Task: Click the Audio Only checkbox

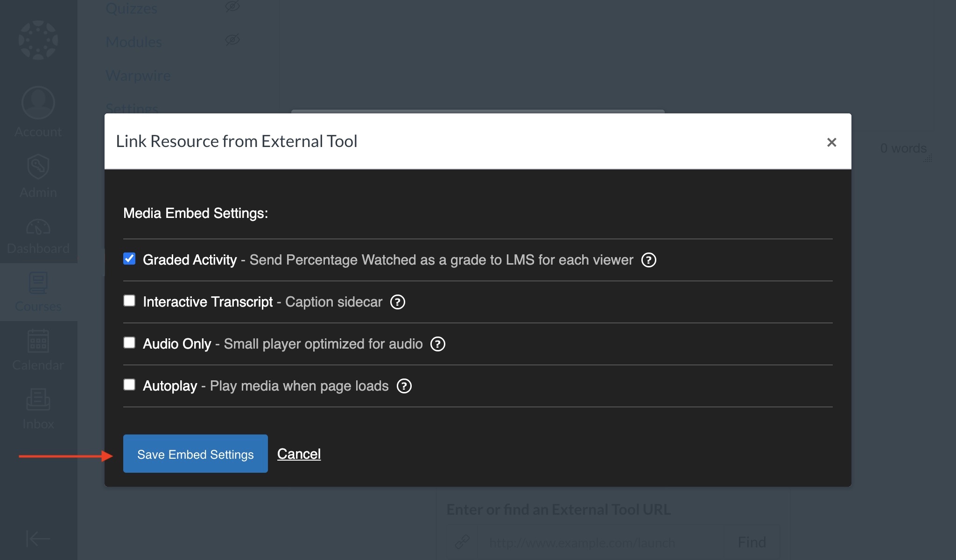Action: pos(130,343)
